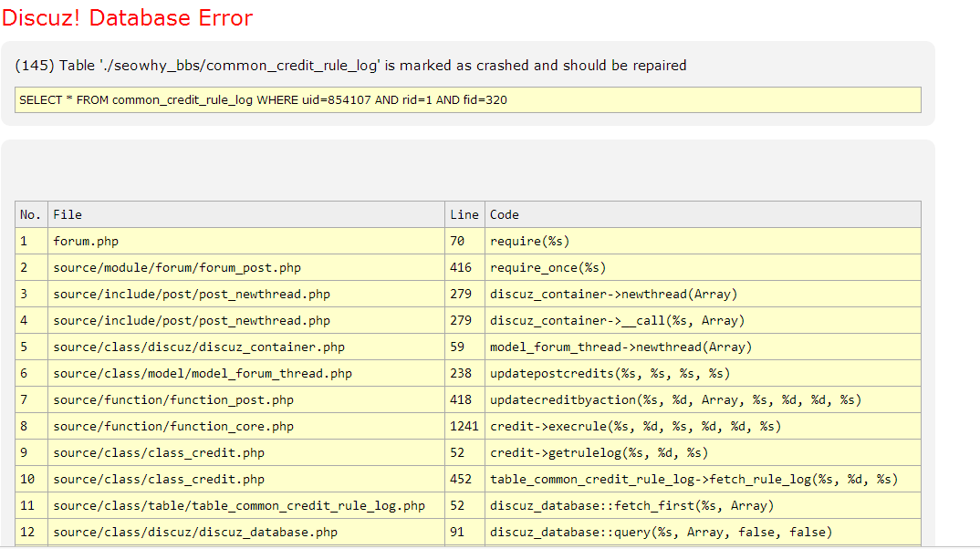Screen dimensions: 980x549
Task: Select the forum.php file cell
Action: point(86,241)
